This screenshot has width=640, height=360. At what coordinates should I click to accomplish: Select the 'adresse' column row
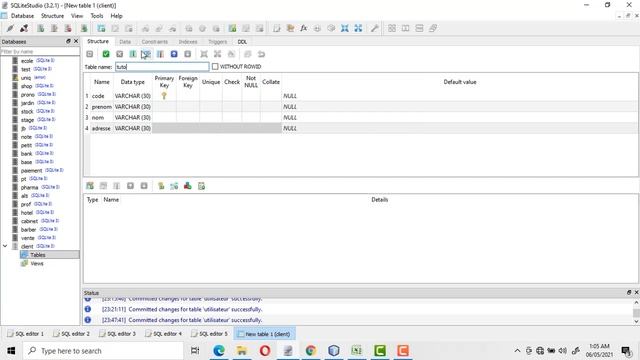point(361,128)
